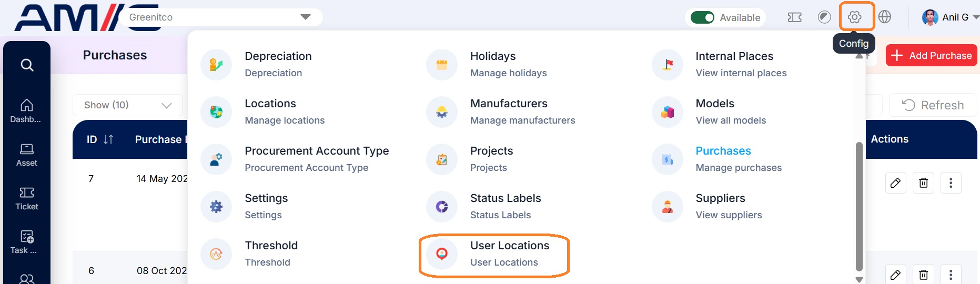Open Manufacturers menu item
Viewport: 980px width, 284px height.
pos(522,111)
